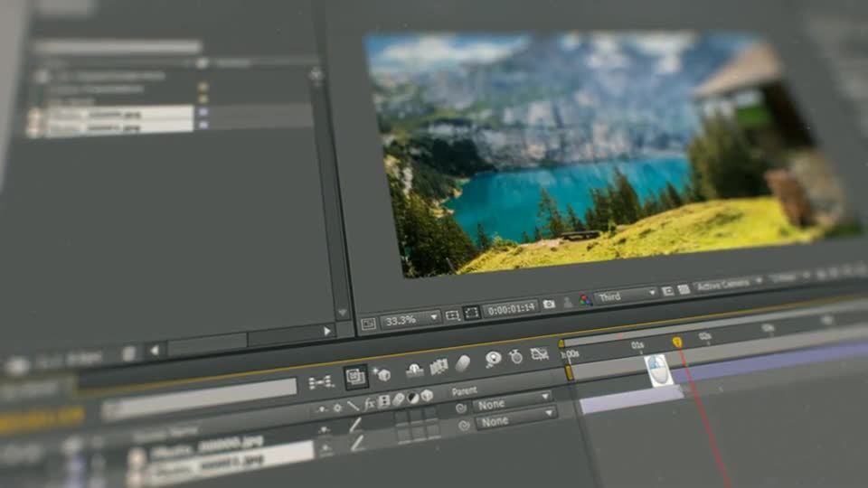The width and height of the screenshot is (868, 488).
Task: Click the Motion Blur column header icon
Action: (x=398, y=399)
